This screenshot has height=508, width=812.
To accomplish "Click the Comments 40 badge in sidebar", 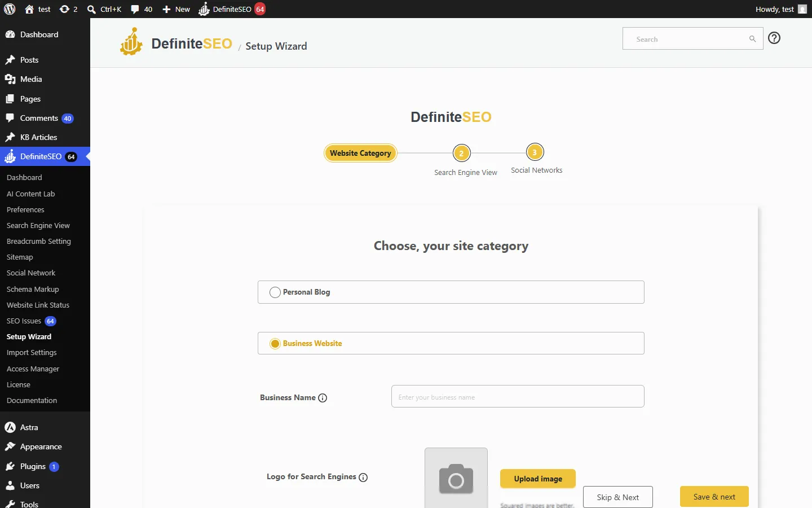I will 68,119.
